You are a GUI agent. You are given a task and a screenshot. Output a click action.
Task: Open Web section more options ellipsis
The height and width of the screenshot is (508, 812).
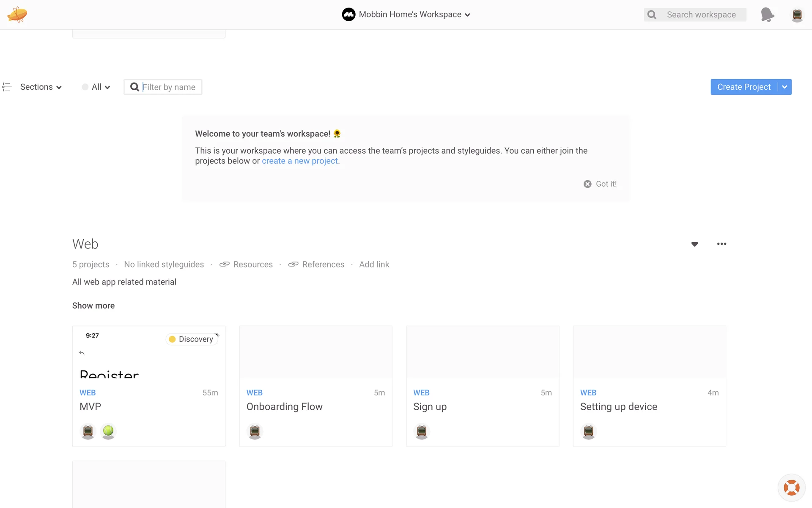721,244
